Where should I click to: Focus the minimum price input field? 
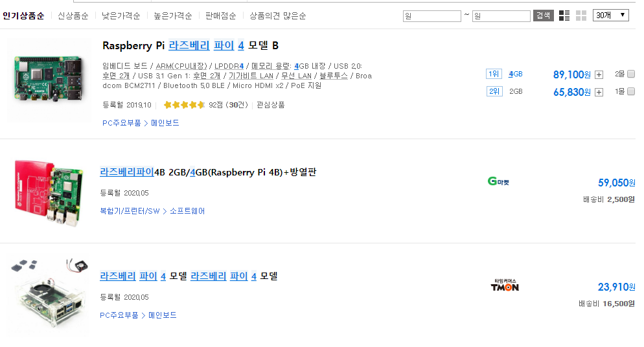pos(432,16)
